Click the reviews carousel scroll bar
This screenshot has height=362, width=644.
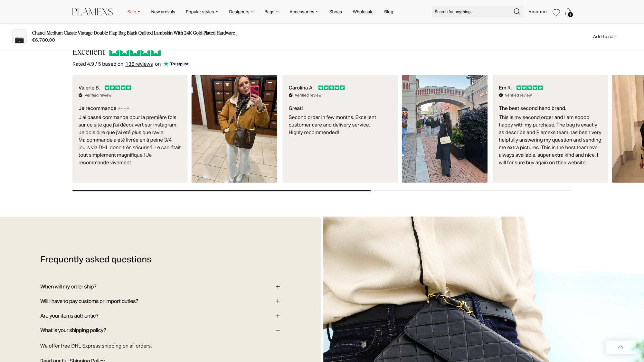322,190
